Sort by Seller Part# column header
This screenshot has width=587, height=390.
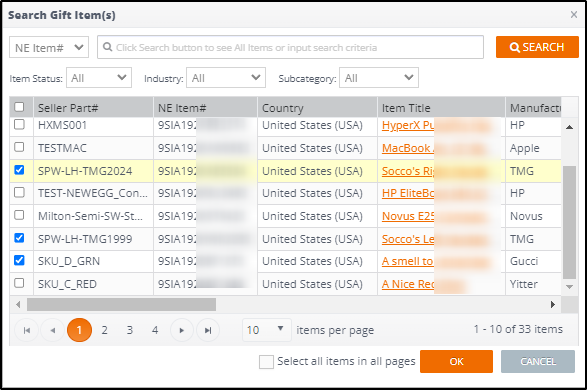click(93, 108)
